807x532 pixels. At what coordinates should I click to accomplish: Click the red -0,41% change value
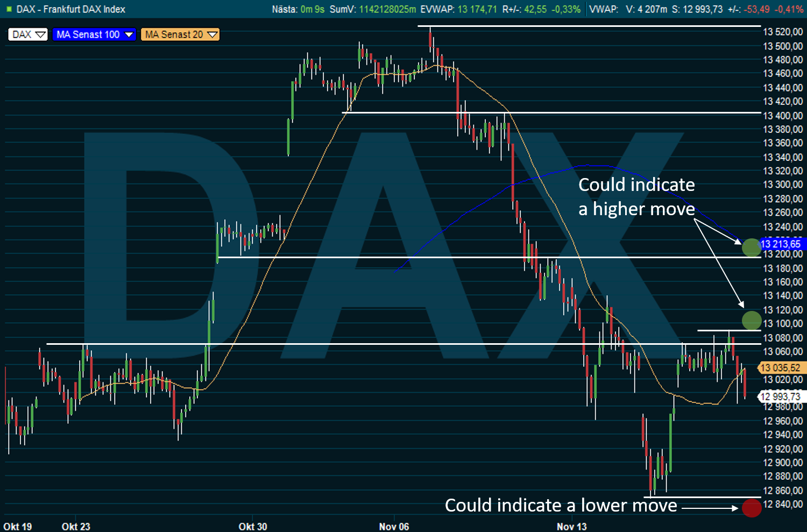point(790,9)
